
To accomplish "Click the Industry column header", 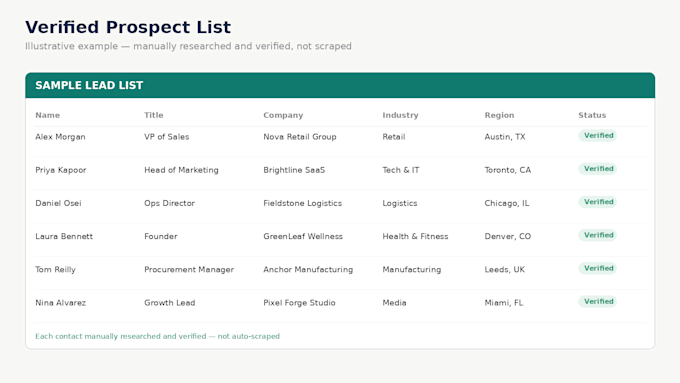I will tap(400, 115).
